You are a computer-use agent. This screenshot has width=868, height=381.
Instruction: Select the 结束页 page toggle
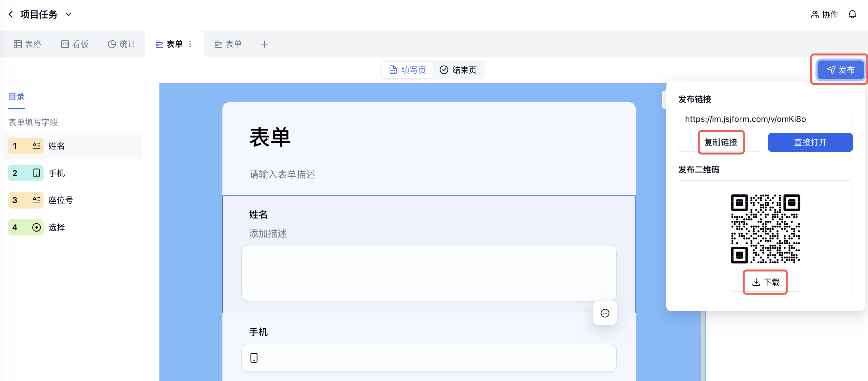458,70
